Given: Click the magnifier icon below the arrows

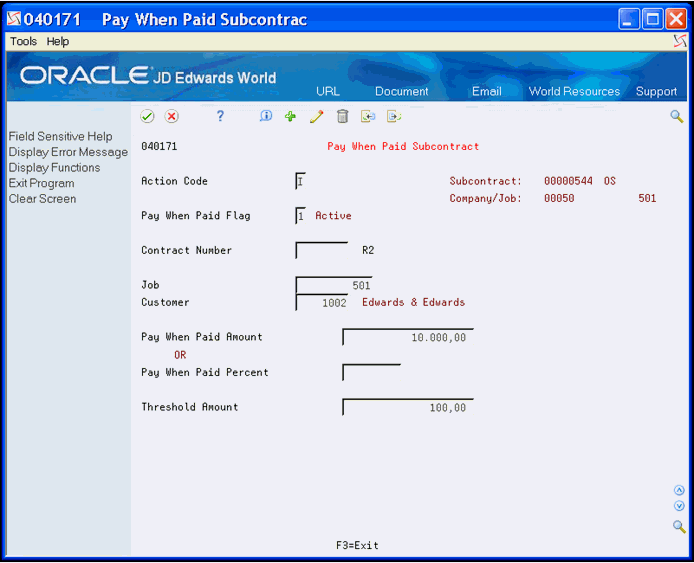Looking at the screenshot, I should 679,526.
